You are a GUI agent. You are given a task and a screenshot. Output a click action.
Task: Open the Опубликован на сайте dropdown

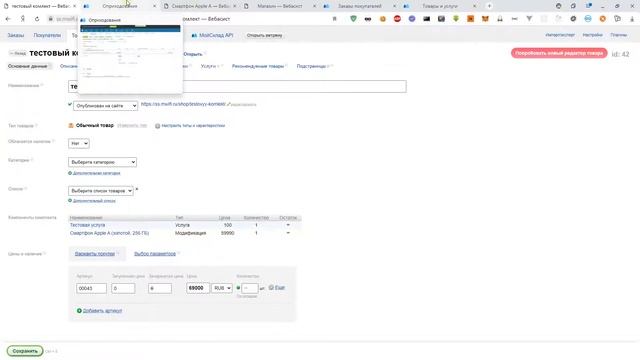(x=105, y=106)
